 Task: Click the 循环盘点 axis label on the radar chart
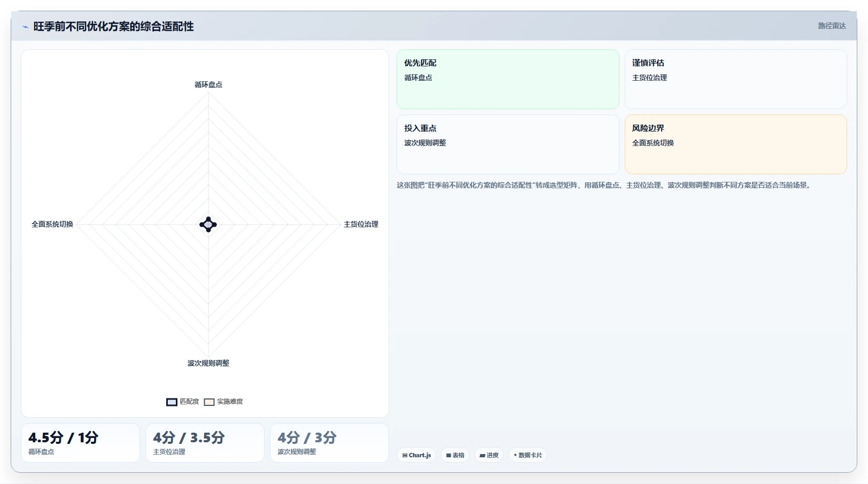(x=208, y=84)
